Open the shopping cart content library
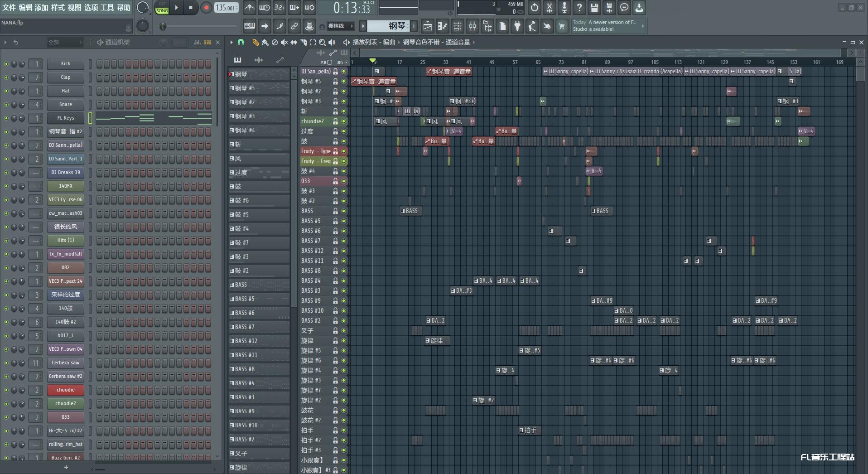 [562, 26]
